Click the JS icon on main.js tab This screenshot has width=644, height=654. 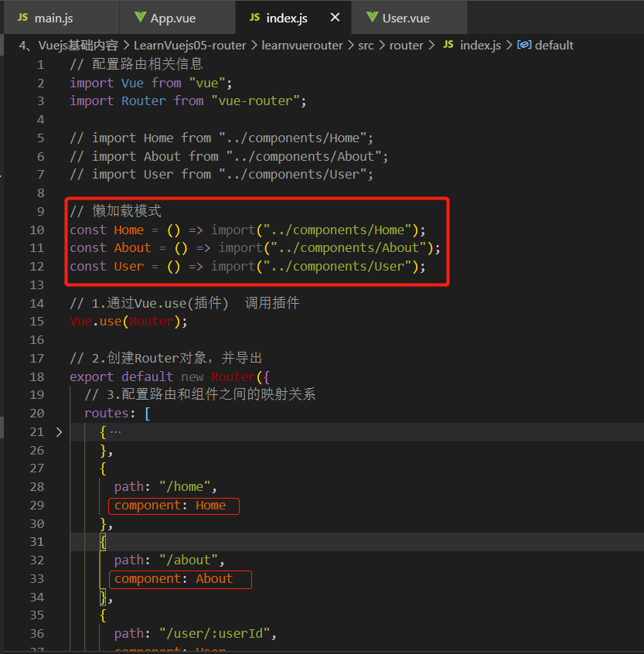[23, 18]
